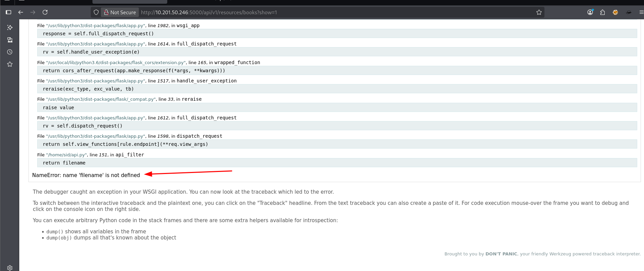The height and width of the screenshot is (271, 644).
Task: Open the Firefox account menu
Action: coord(590,12)
